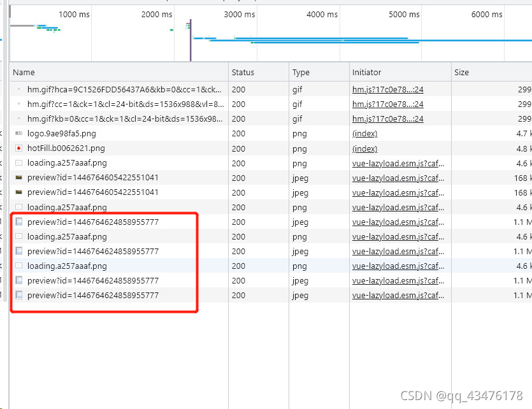This screenshot has height=409, width=532.
Task: Click the logo.9ae98fa5.png file thumbnail icon
Action: pyautogui.click(x=20, y=134)
